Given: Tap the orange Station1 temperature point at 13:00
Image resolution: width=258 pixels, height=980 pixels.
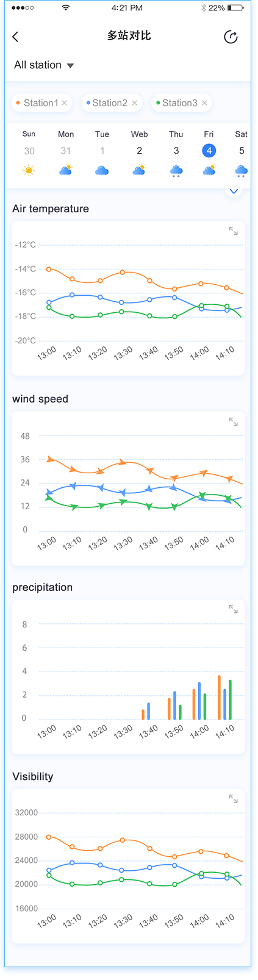Looking at the screenshot, I should click(49, 269).
